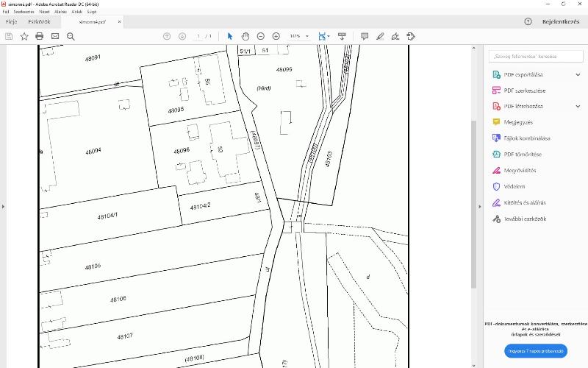Open the fit page options tool
This screenshot has width=588, height=368.
click(323, 36)
